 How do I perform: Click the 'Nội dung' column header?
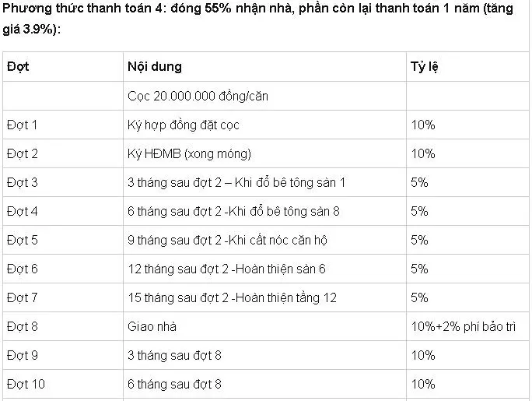click(155, 67)
